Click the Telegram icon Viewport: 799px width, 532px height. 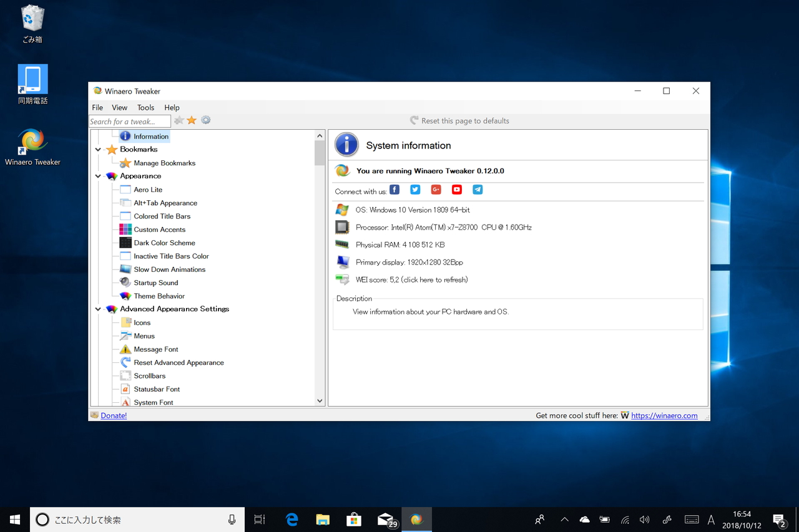pos(477,190)
